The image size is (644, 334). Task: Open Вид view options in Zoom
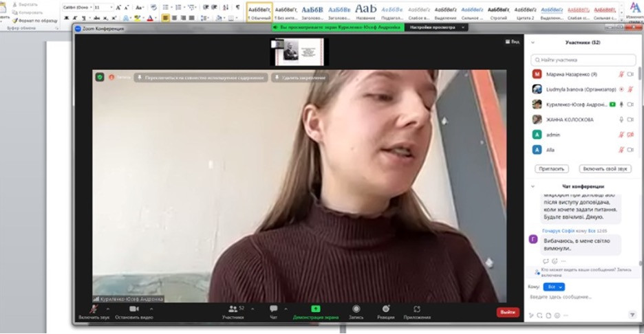tap(512, 41)
